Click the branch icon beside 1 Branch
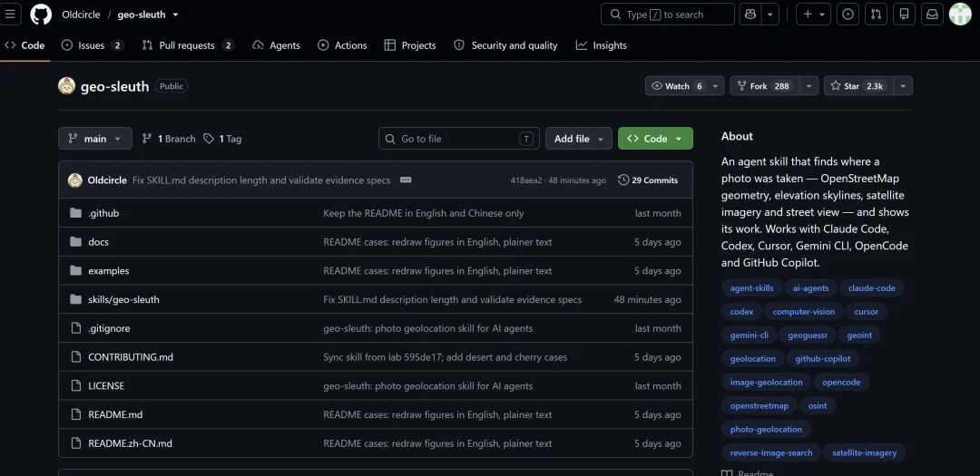The image size is (980, 476). point(147,139)
